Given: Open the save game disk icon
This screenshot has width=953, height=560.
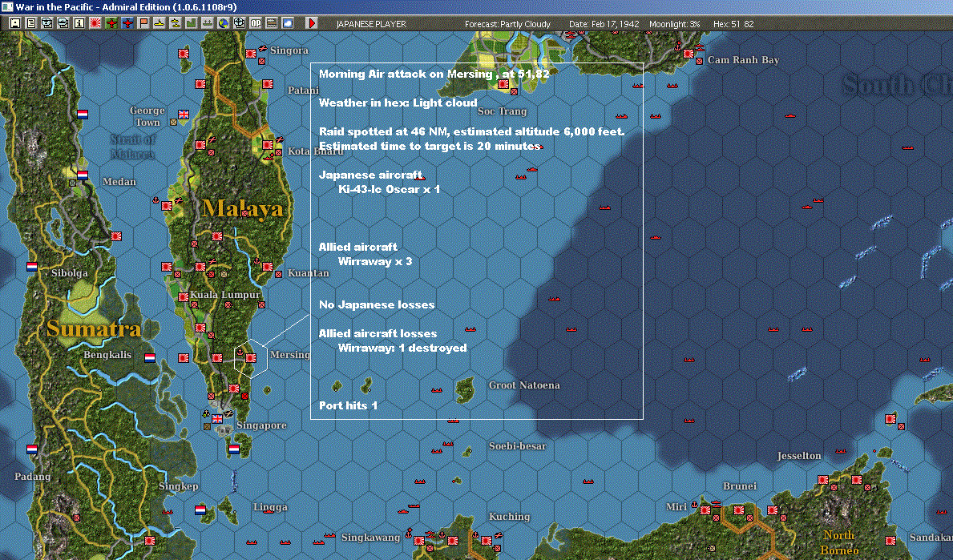Looking at the screenshot, I should coord(15,23).
